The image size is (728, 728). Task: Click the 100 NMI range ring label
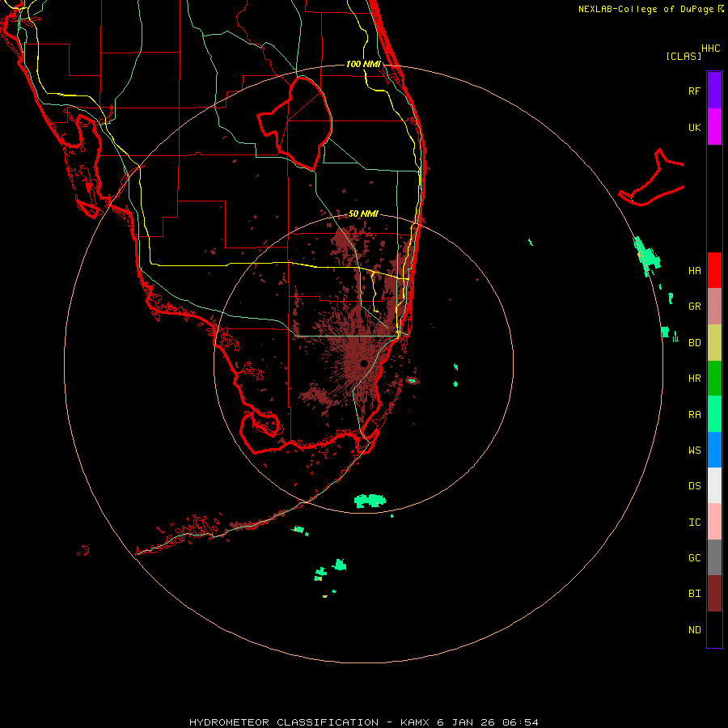point(363,64)
